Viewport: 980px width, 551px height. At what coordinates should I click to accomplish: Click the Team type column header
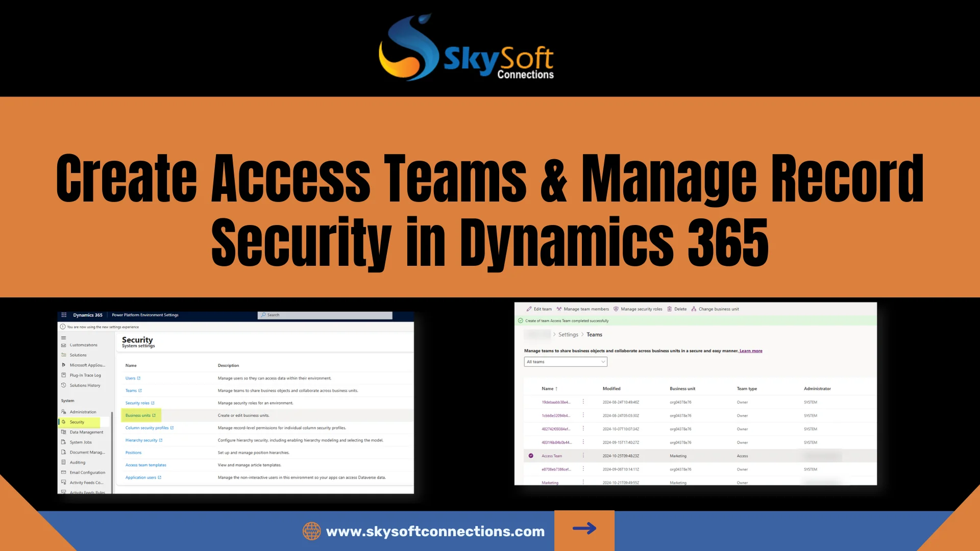click(747, 389)
